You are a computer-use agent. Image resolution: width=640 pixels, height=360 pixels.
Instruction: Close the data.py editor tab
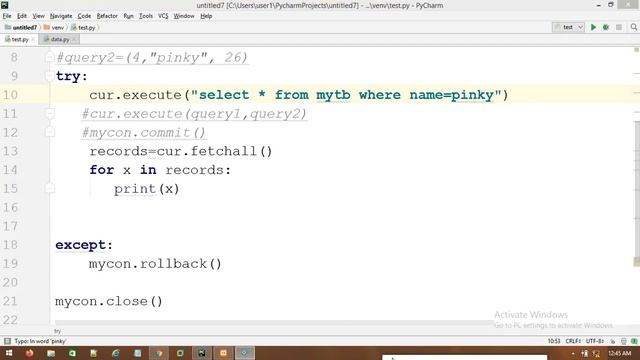pyautogui.click(x=74, y=40)
